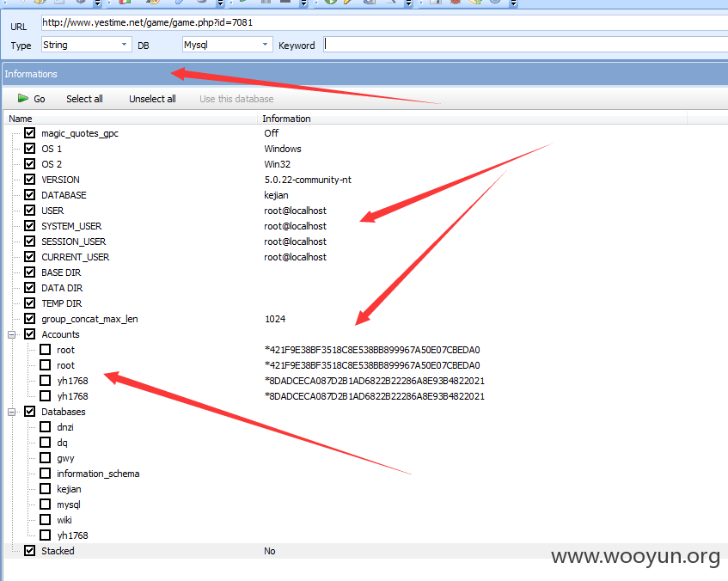The image size is (728, 581).
Task: Select the mysql database entry
Action: (68, 505)
